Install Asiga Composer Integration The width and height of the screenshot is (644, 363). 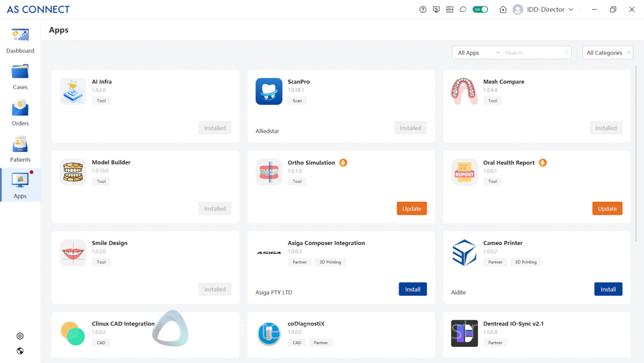pos(412,289)
